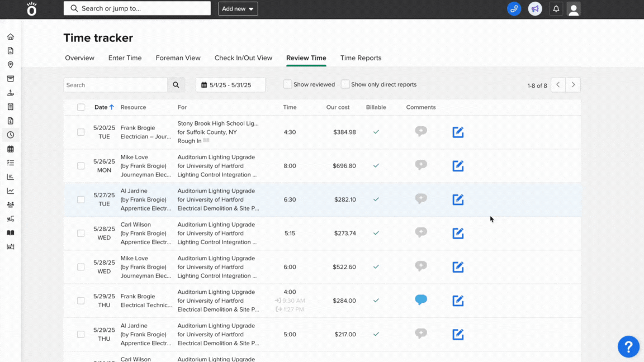Open blue comment bubble on 5/29 entry

421,300
